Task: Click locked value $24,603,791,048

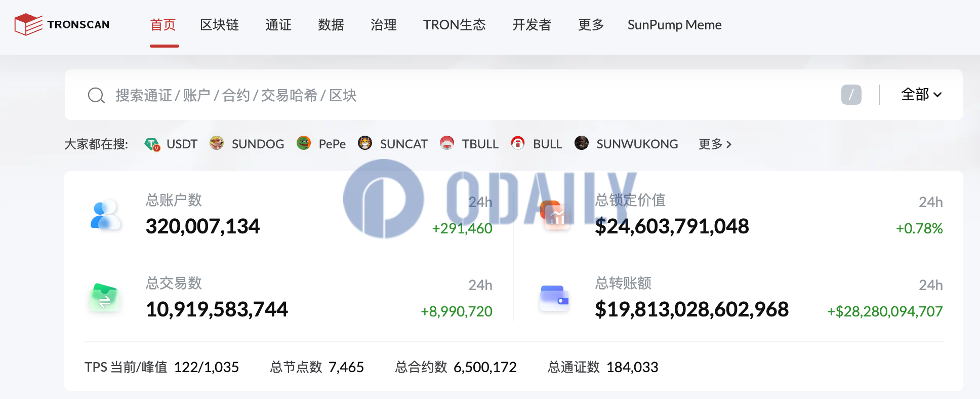Action: pyautogui.click(x=672, y=226)
